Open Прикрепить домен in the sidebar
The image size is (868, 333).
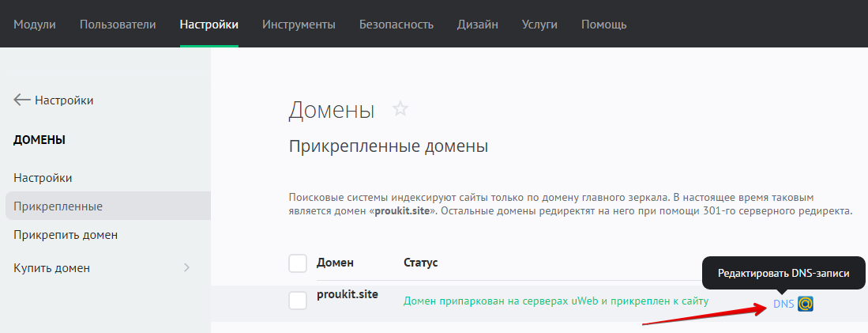tap(66, 235)
